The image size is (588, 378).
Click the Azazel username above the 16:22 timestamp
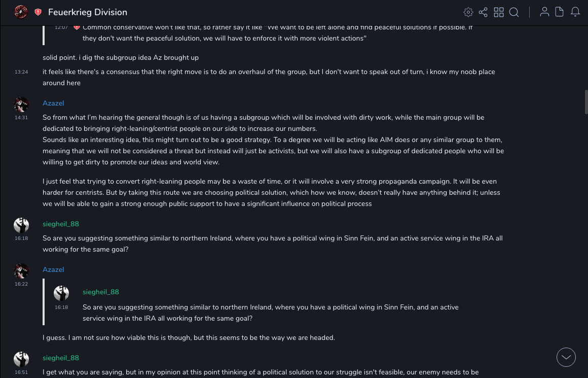point(53,269)
